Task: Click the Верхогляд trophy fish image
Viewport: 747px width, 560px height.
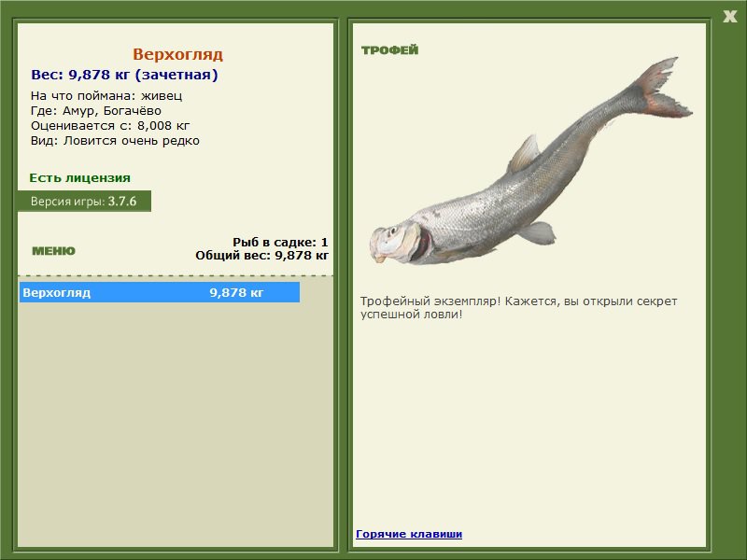Action: pos(529,161)
